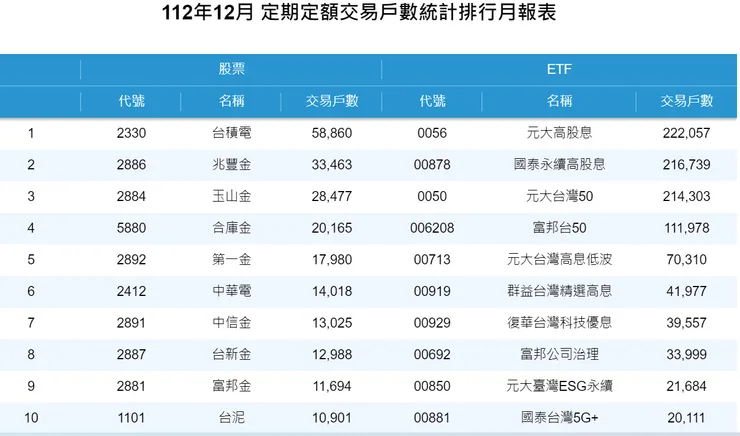
Task: Click value 39,557
Action: (x=686, y=323)
